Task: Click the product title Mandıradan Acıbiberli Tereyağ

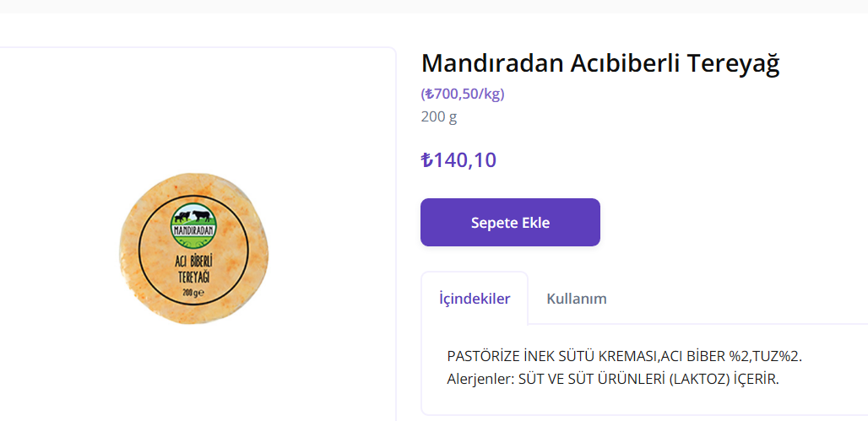Action: [x=600, y=63]
